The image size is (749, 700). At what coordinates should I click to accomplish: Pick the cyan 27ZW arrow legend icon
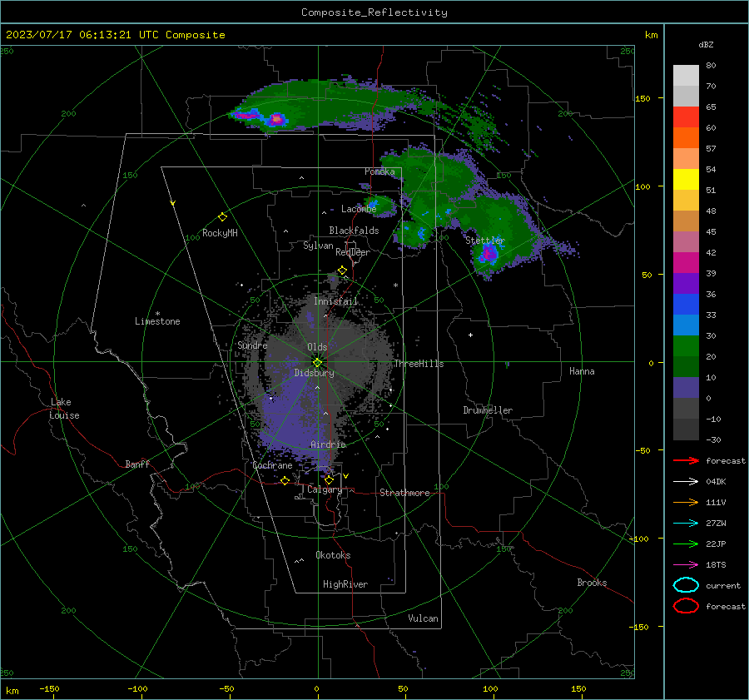point(686,524)
